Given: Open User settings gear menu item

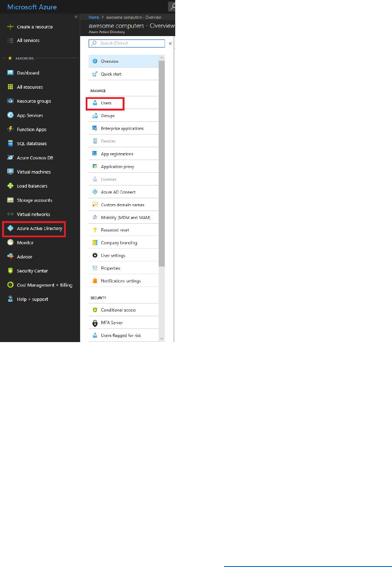Looking at the screenshot, I should [123, 255].
